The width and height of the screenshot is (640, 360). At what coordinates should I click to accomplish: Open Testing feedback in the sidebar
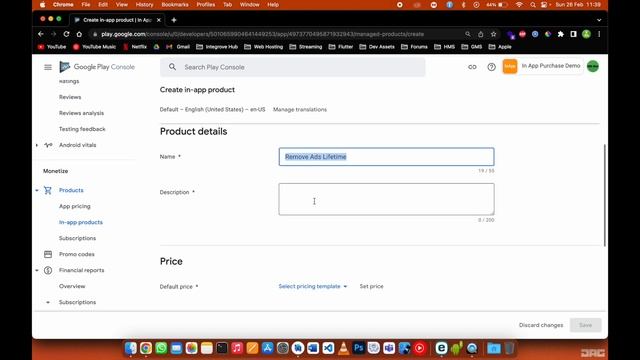(82, 129)
